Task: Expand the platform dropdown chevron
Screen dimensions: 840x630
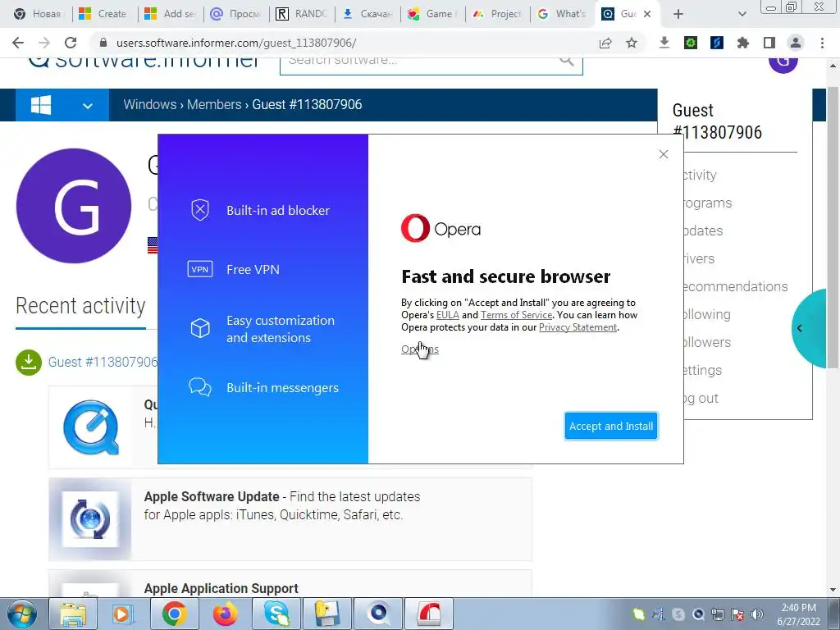Action: pos(87,106)
